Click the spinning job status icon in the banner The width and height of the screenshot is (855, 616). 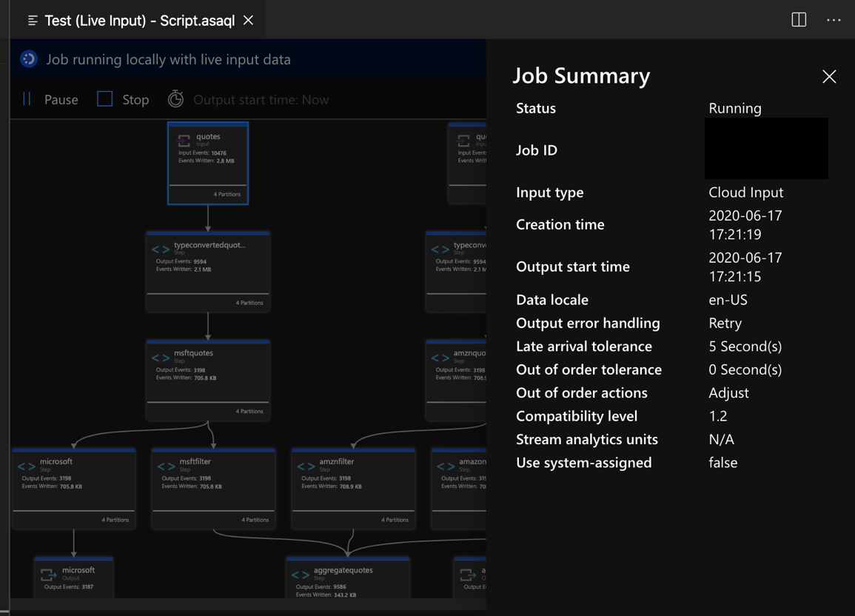pyautogui.click(x=27, y=58)
